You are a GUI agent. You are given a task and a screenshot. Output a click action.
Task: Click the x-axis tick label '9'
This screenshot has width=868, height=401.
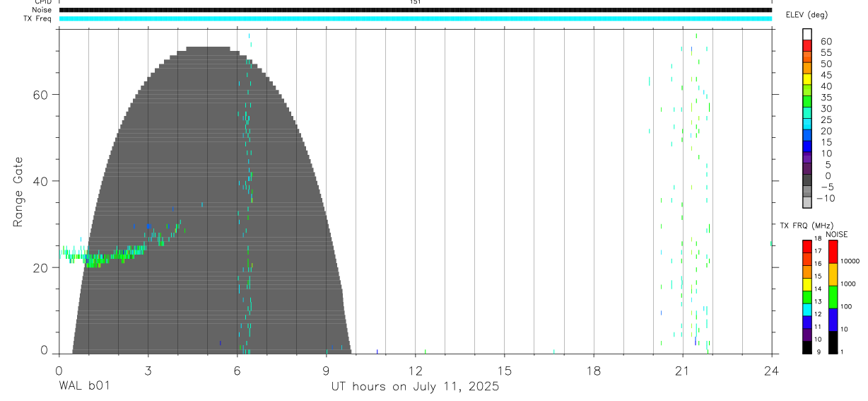[x=326, y=370]
